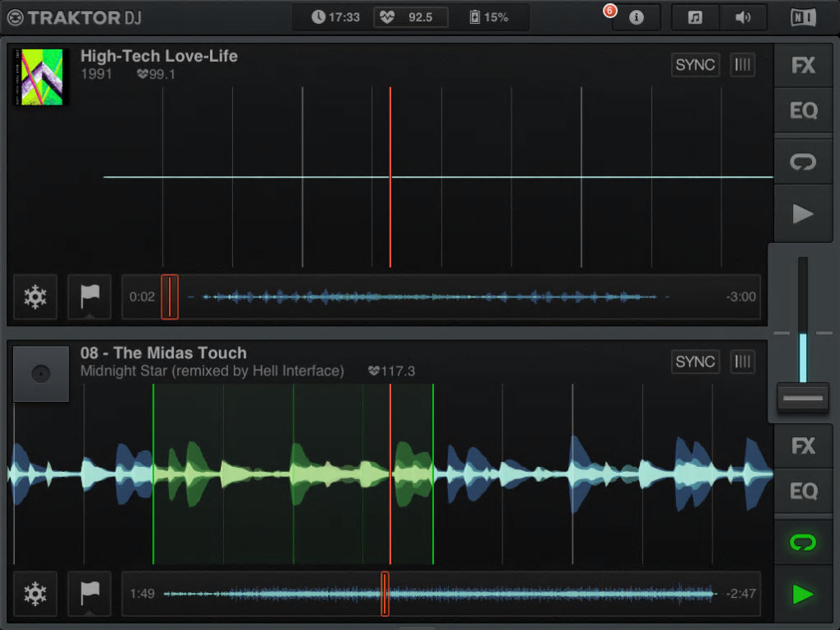Click the recording time 17:33 indicator
840x630 pixels.
pyautogui.click(x=335, y=17)
